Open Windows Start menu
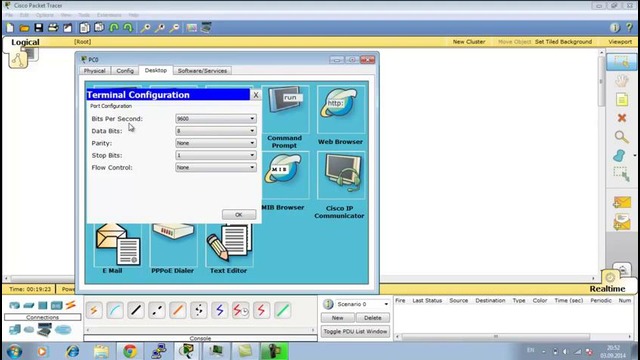This screenshot has height=360, width=640. coord(14,351)
